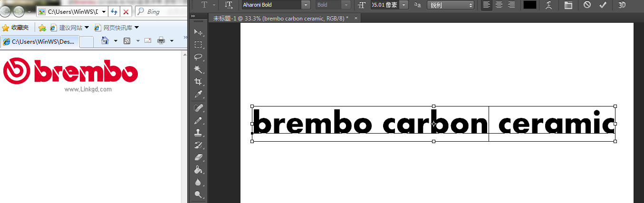Select the Brush tool

tap(198, 120)
